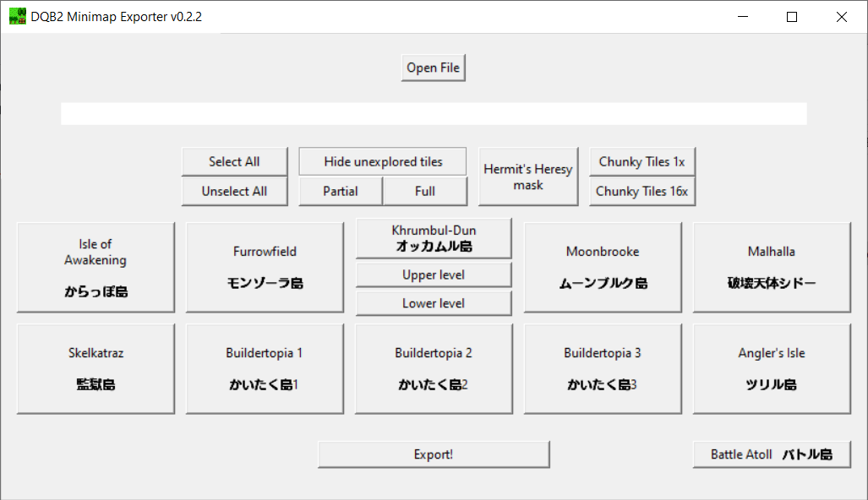The width and height of the screenshot is (868, 500).
Task: Select the Battle Atoll button
Action: (x=772, y=454)
